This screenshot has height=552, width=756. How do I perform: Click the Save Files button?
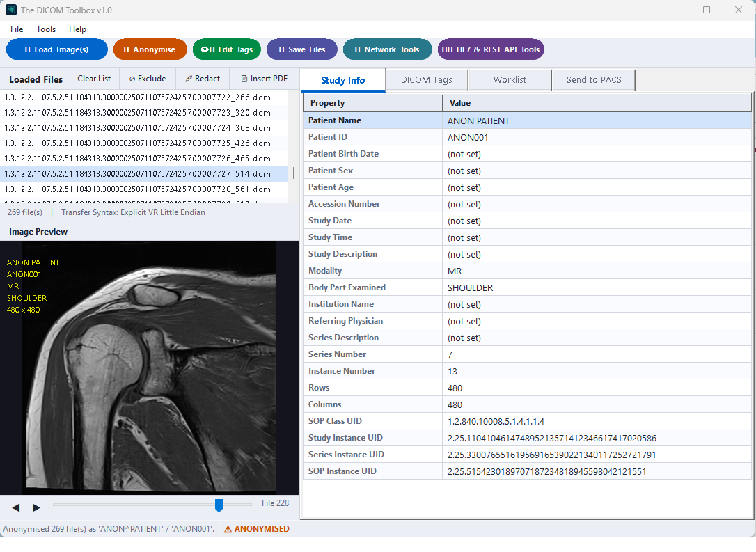click(302, 49)
